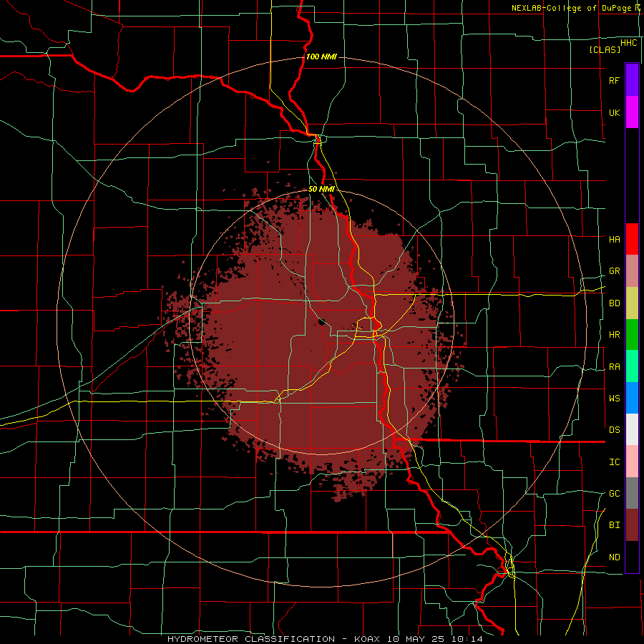Screen dimensions: 644x644
Task: Click the pink GR legend color swatch
Action: tap(632, 270)
